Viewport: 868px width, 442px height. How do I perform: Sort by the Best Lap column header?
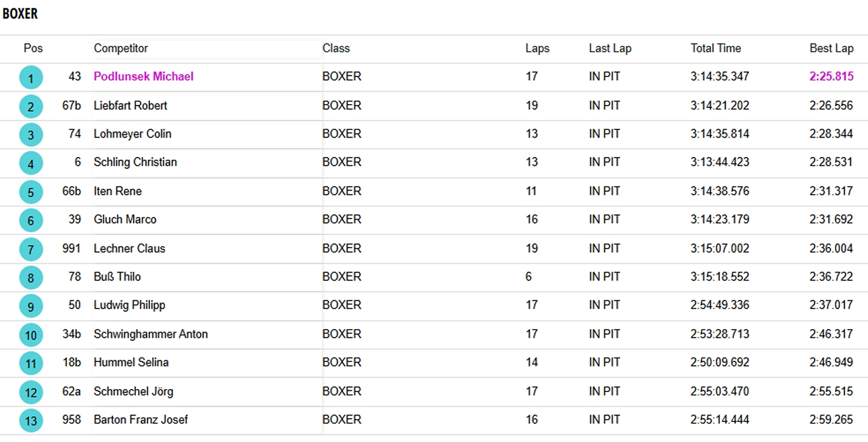pos(831,48)
